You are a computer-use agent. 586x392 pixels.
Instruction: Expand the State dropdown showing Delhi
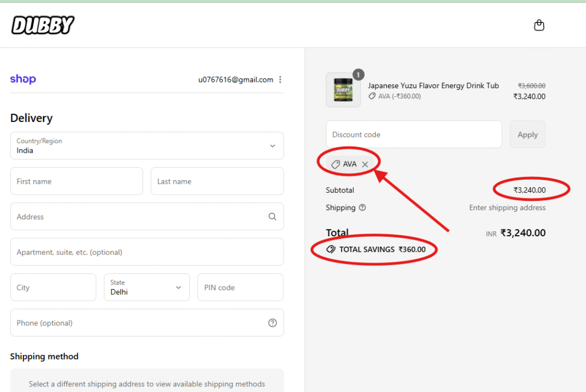coord(147,287)
